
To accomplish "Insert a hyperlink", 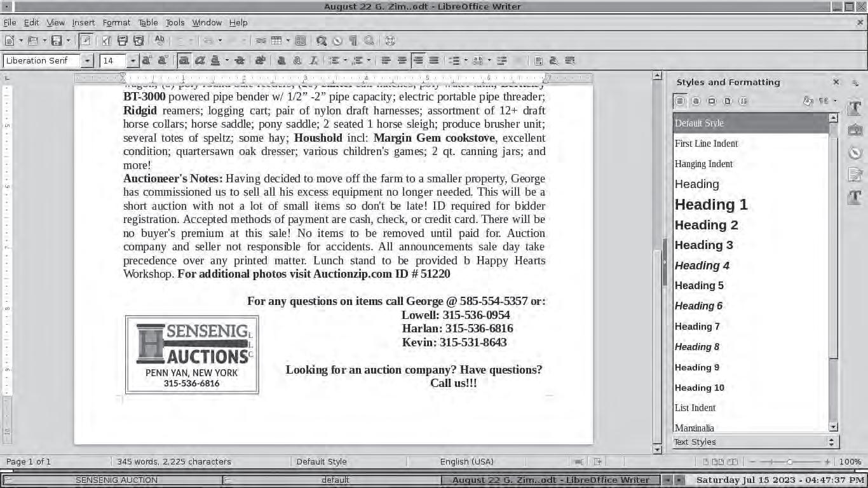I will tap(261, 41).
